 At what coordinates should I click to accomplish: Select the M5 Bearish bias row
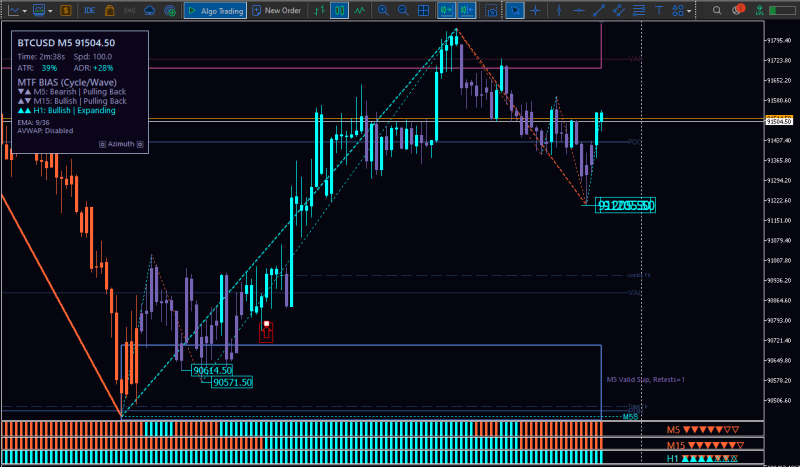71,92
